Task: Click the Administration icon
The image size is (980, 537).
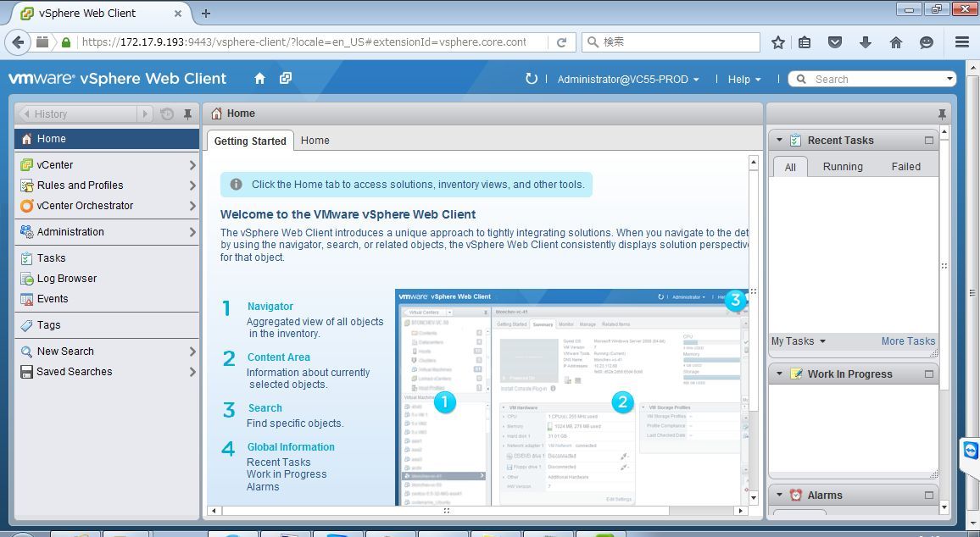Action: [x=26, y=232]
